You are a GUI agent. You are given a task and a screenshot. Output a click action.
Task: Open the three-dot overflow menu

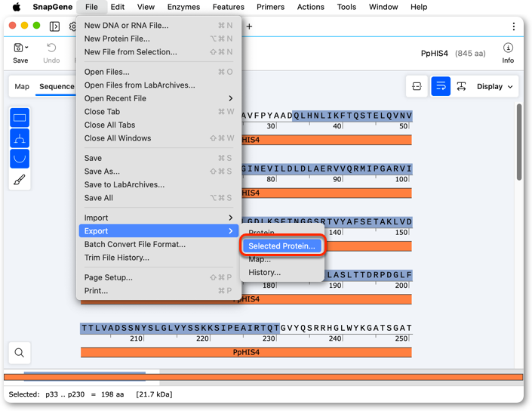tap(514, 26)
